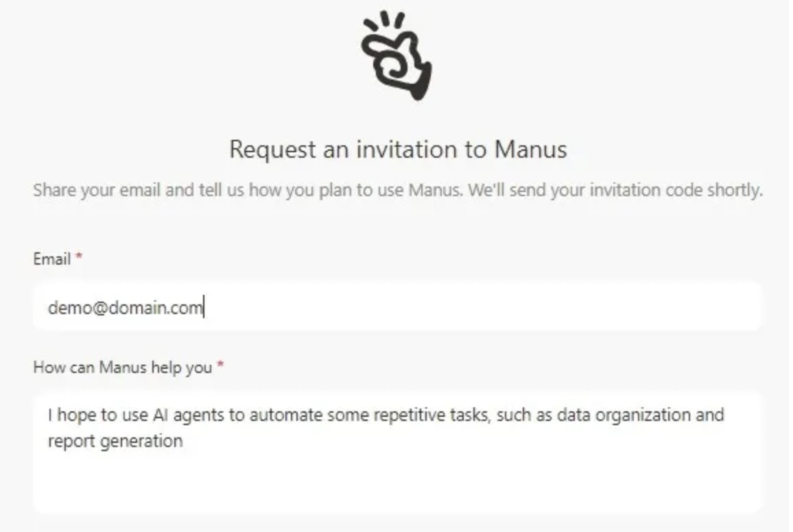Click the How can Manus help you label
The width and height of the screenshot is (793, 532).
(123, 367)
